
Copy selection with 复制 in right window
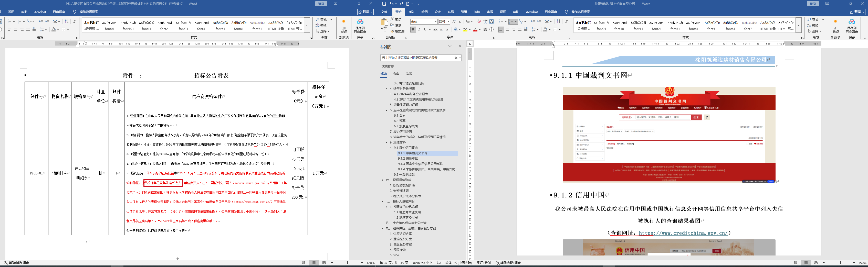(396, 26)
